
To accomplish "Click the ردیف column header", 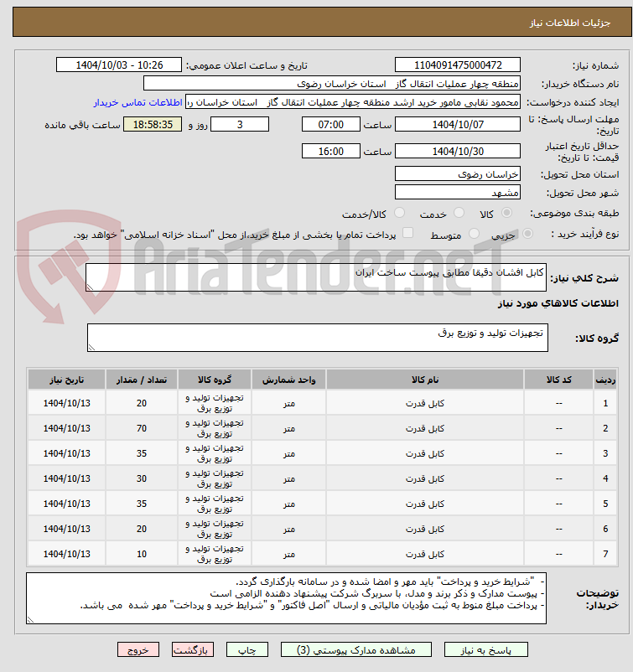I will click(x=605, y=380).
